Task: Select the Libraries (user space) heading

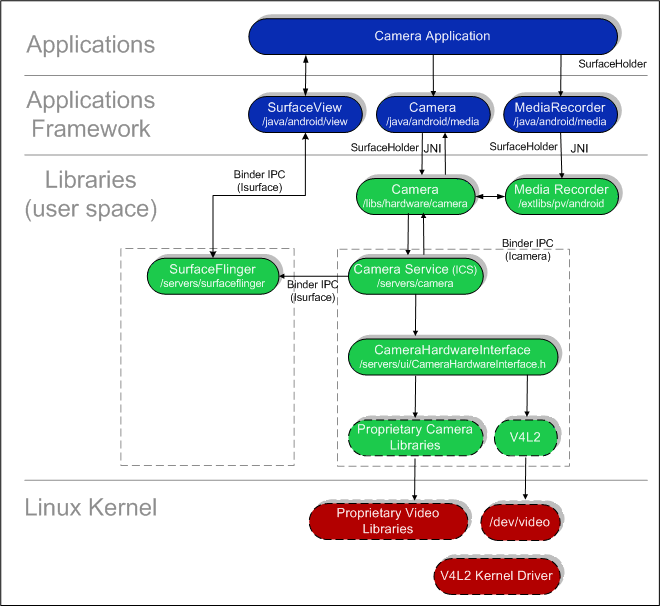Action: pyautogui.click(x=91, y=194)
